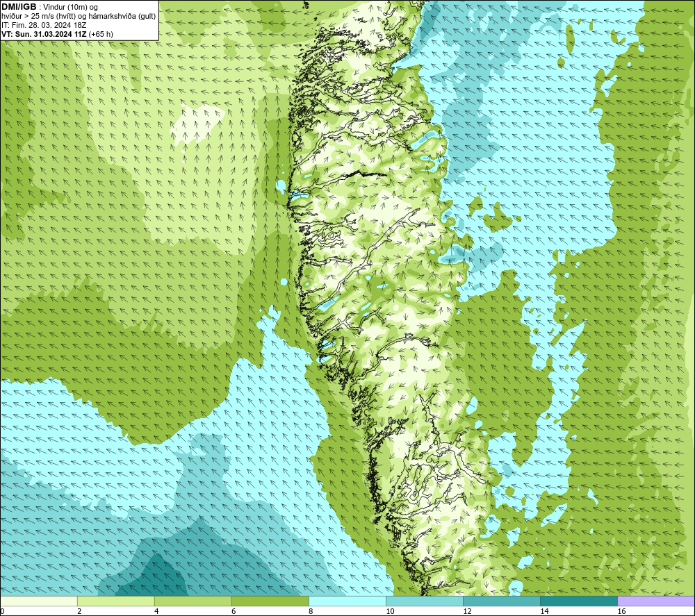Click the 10–12 m/s turquoise color swatch

coord(424,601)
